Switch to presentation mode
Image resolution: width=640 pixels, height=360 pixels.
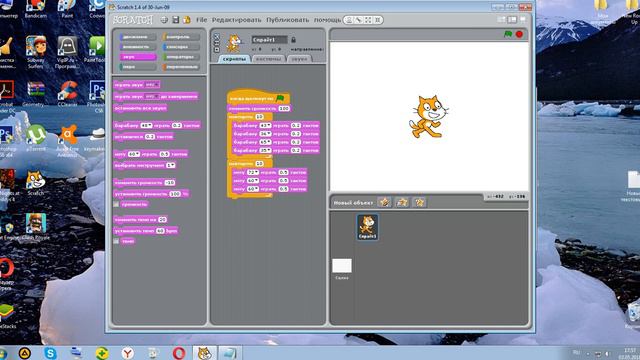(x=523, y=20)
